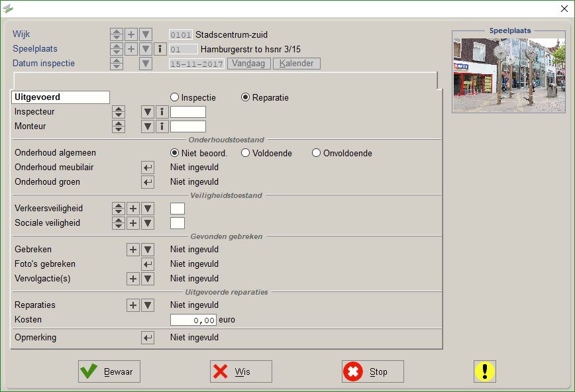575x392 pixels.
Task: Add a new Reparaties entry
Action: click(x=133, y=305)
